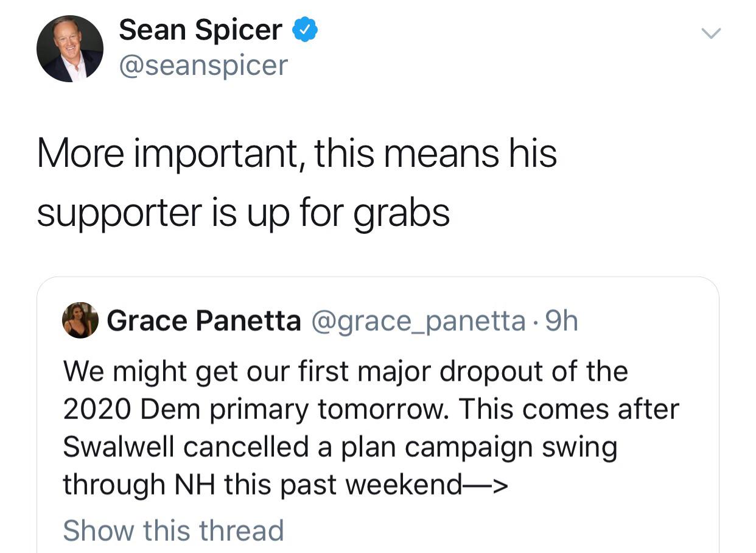Open the tweet options chevron menu
Screen dimensions: 756x553
710,33
